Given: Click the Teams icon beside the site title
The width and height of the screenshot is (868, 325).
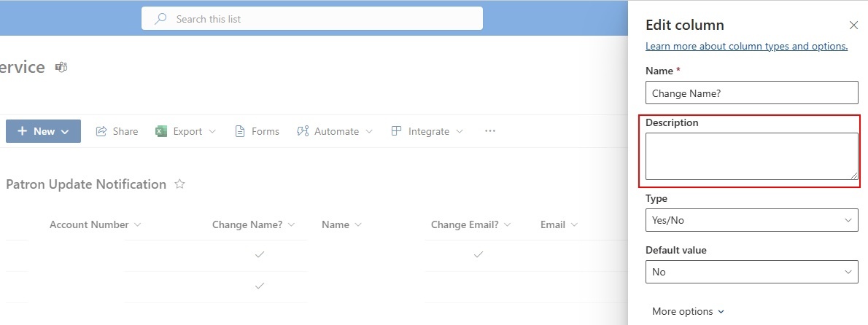Looking at the screenshot, I should 61,68.
